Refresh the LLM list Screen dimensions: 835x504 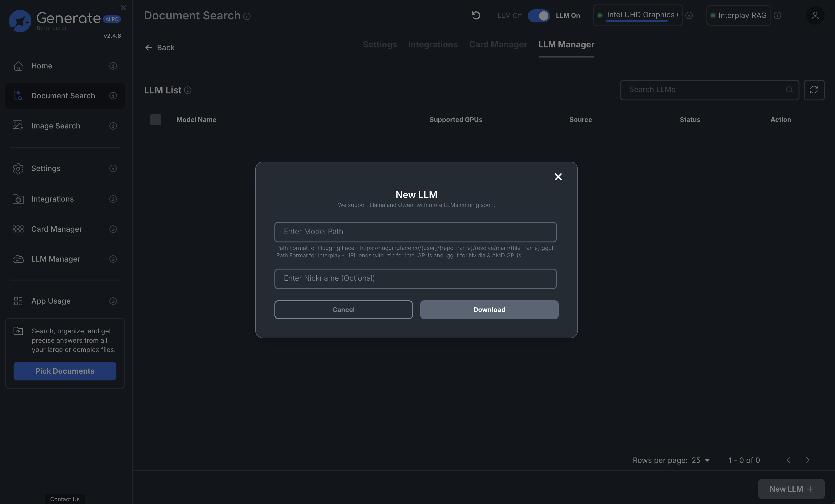tap(814, 90)
